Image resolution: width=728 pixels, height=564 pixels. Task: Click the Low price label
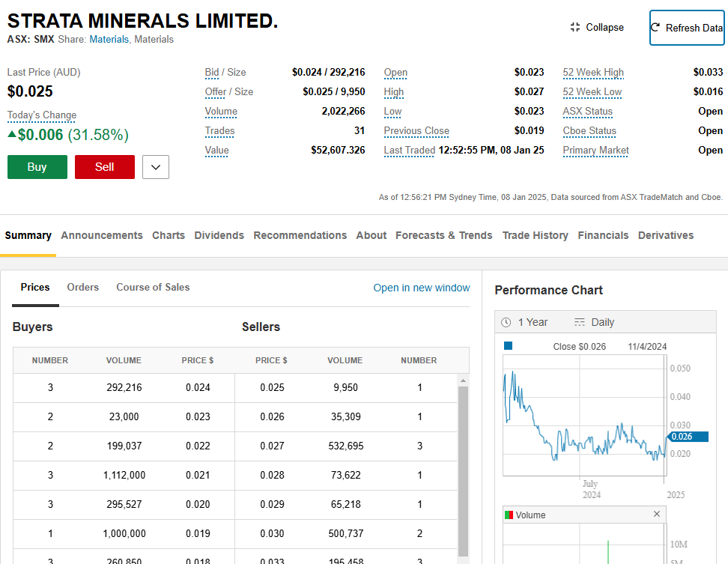coord(392,112)
